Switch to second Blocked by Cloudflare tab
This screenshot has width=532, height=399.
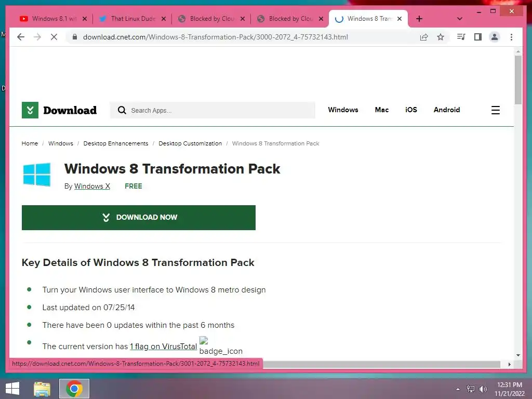tap(289, 19)
